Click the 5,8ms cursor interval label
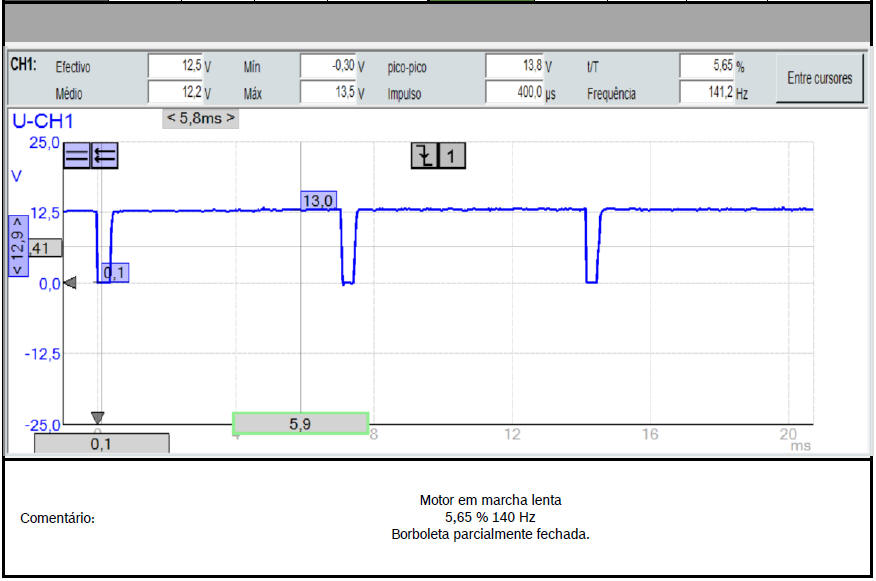The width and height of the screenshot is (876, 581). tap(201, 118)
